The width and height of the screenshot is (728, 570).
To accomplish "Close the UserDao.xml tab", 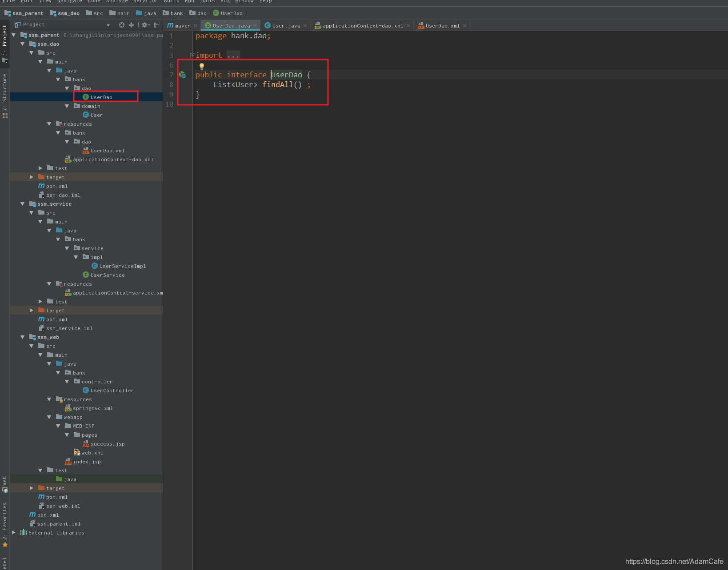I will click(464, 26).
